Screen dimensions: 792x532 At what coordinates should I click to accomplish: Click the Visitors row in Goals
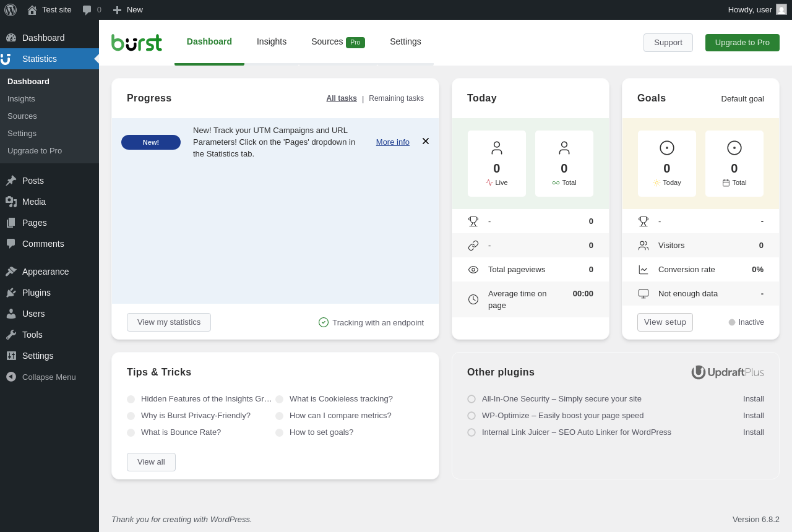[x=700, y=246]
